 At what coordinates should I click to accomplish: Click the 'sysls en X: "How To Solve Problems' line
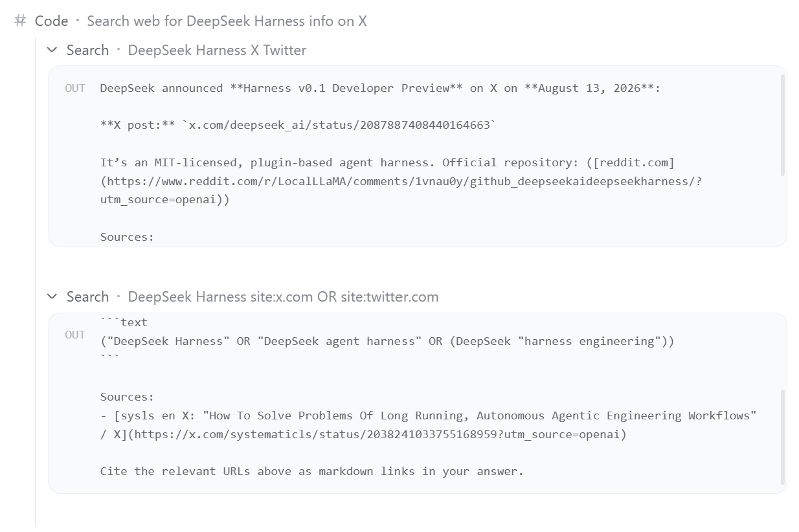(428, 416)
